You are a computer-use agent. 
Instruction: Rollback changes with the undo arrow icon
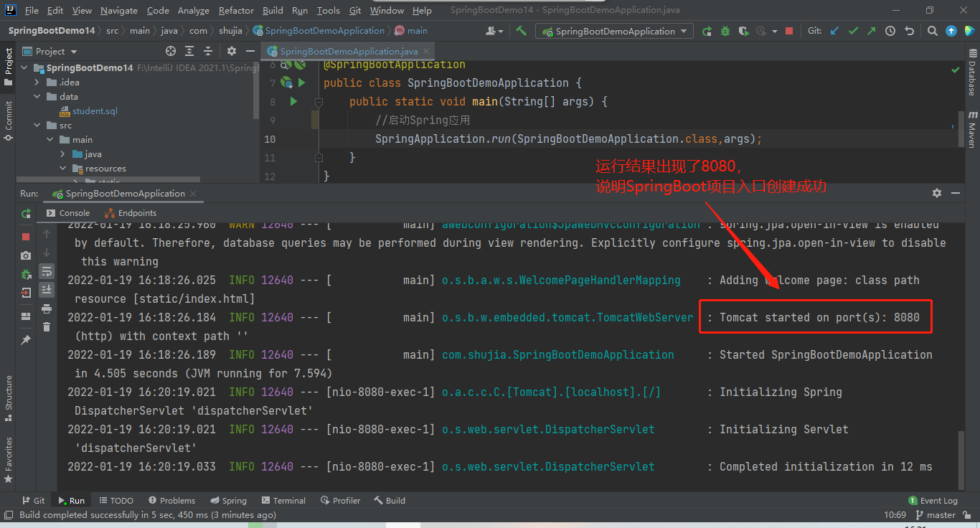[909, 31]
